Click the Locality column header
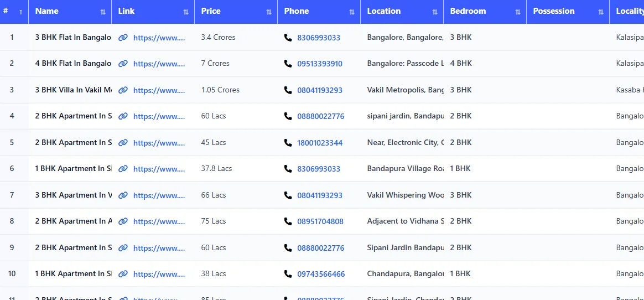 tap(629, 11)
